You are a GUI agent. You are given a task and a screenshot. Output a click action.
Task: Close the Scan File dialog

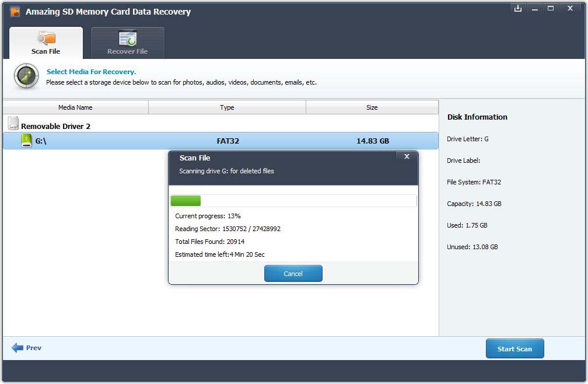[x=407, y=156]
